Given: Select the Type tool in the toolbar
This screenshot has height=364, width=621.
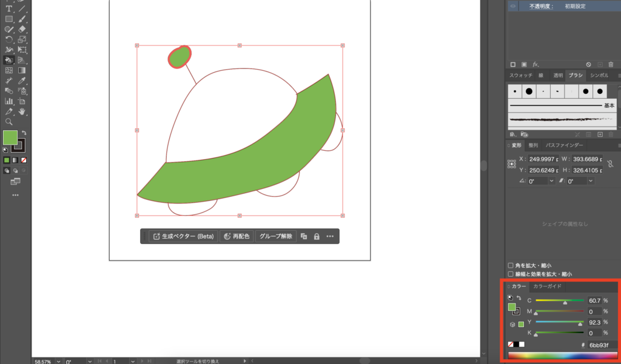Looking at the screenshot, I should (9, 8).
